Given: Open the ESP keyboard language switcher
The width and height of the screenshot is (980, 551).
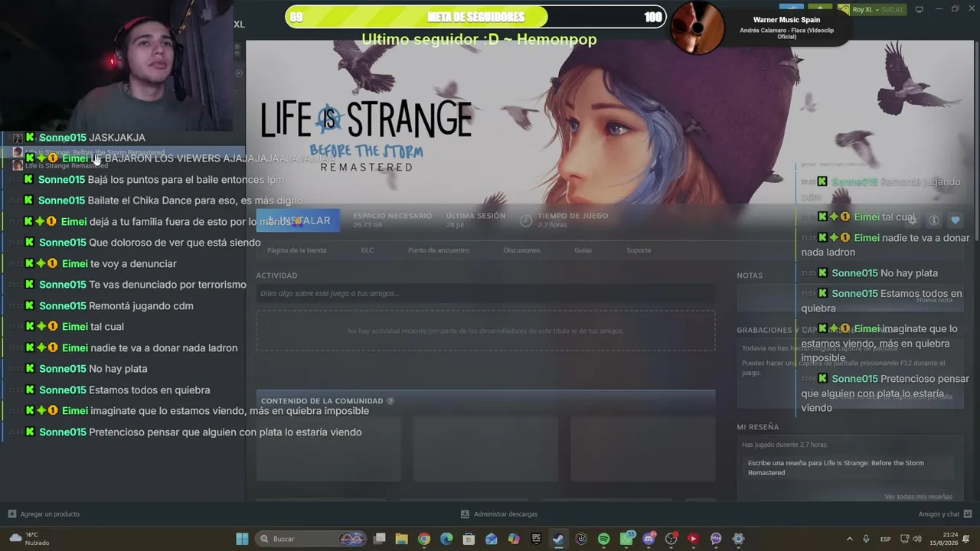Looking at the screenshot, I should click(885, 539).
